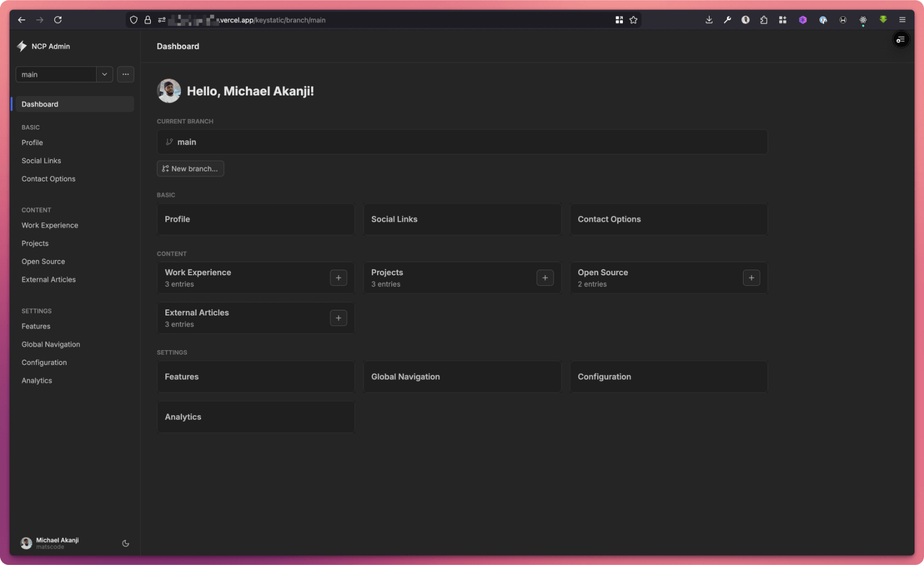Add an Open Source entry via plus icon

751,277
